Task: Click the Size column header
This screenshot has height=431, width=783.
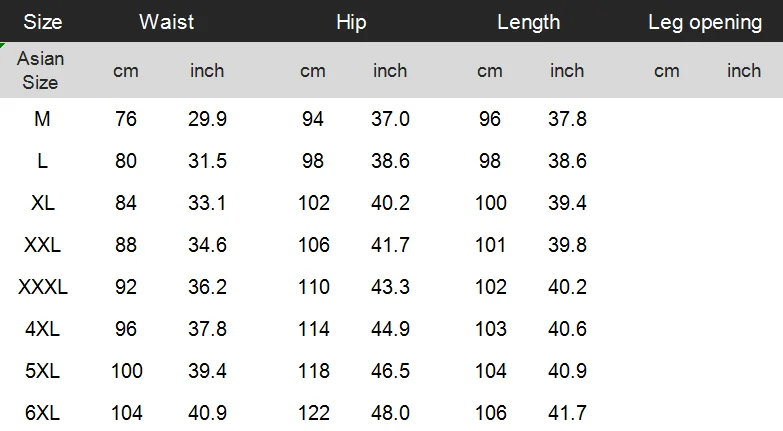Action: coord(42,22)
